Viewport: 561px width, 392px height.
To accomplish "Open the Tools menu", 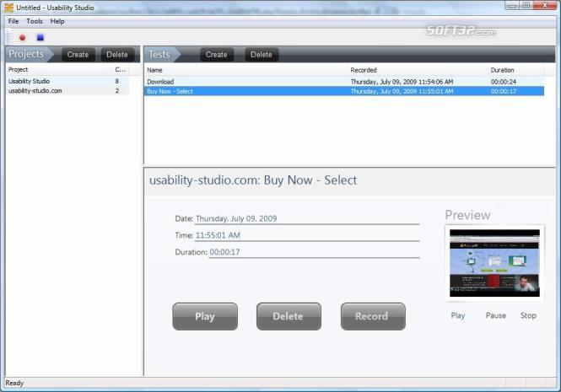I will 35,21.
